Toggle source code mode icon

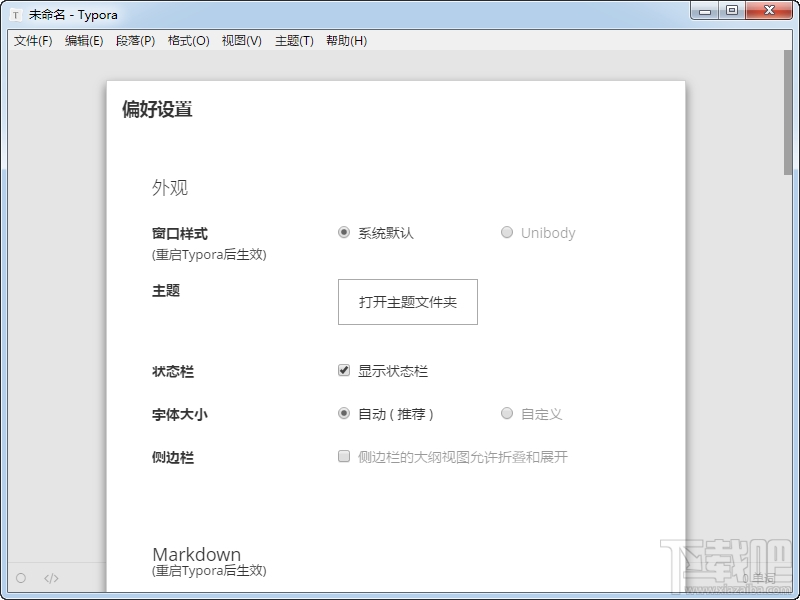coord(51,578)
